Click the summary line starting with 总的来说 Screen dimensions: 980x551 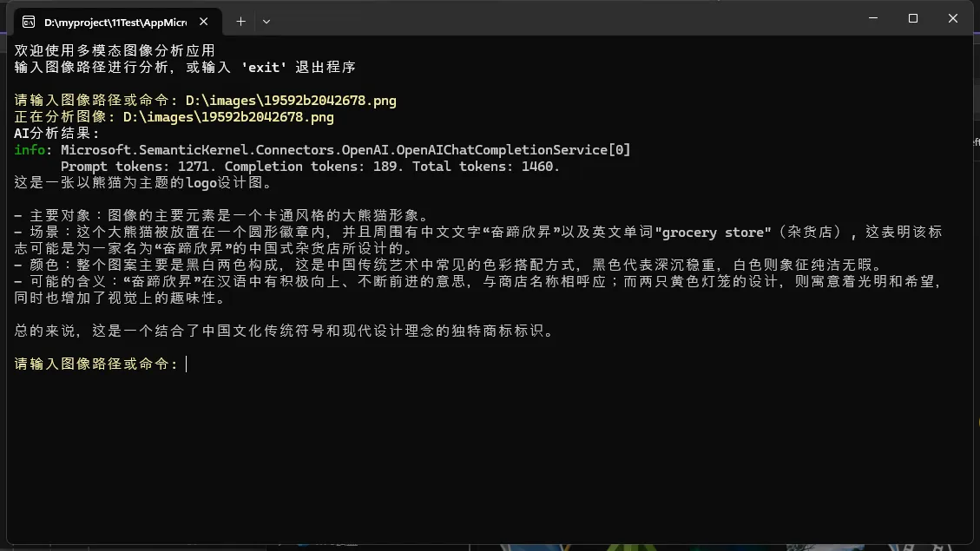point(283,331)
